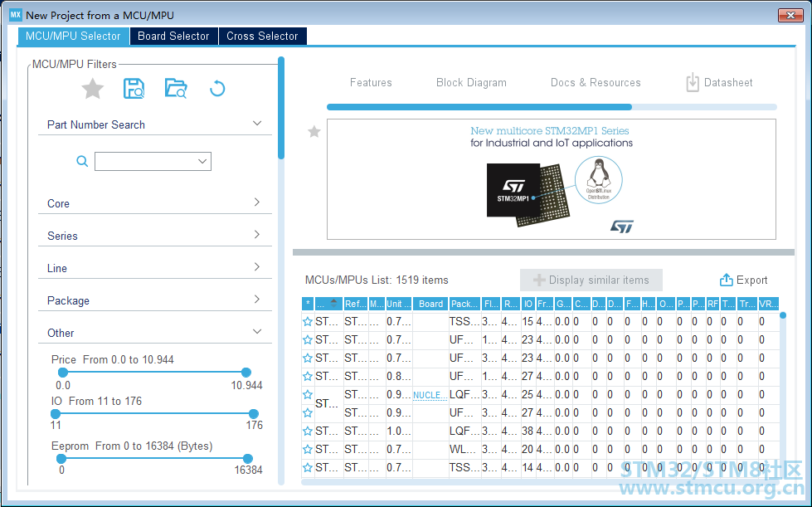This screenshot has height=507, width=812.
Task: Click the Export icon
Action: 726,280
